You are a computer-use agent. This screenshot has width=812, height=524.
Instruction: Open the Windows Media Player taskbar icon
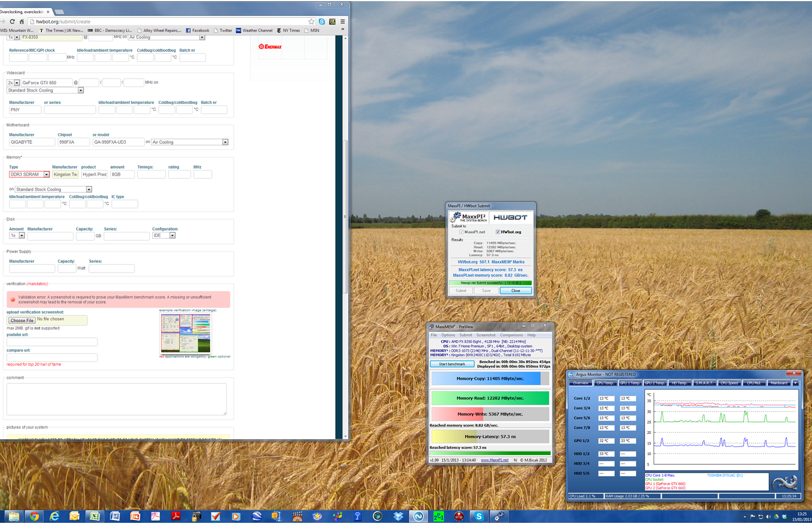[x=235, y=516]
